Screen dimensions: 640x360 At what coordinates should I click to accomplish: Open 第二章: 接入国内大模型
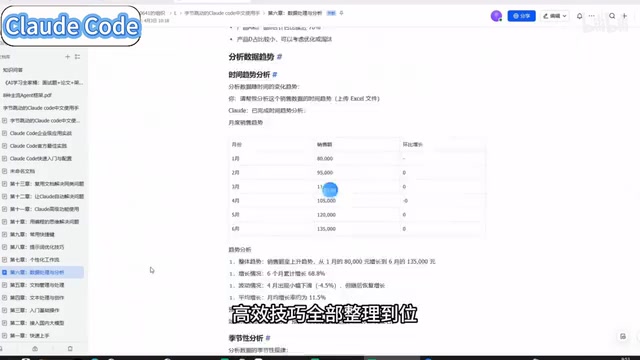tap(37, 323)
